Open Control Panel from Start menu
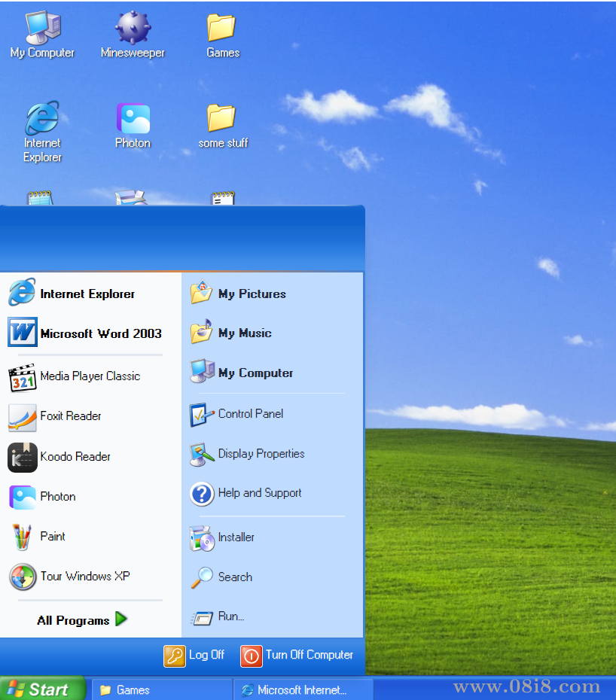This screenshot has width=616, height=700. point(250,414)
